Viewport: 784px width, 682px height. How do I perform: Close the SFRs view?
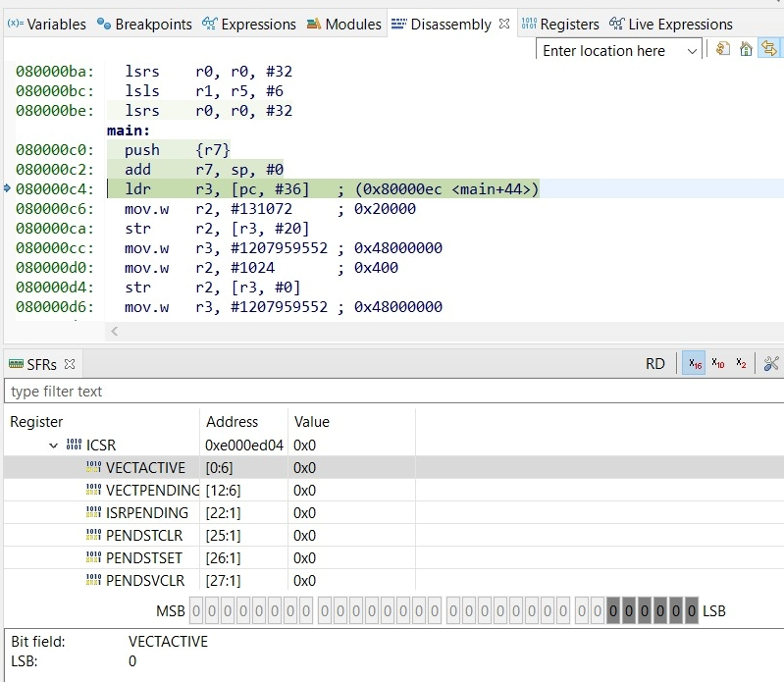[x=70, y=364]
